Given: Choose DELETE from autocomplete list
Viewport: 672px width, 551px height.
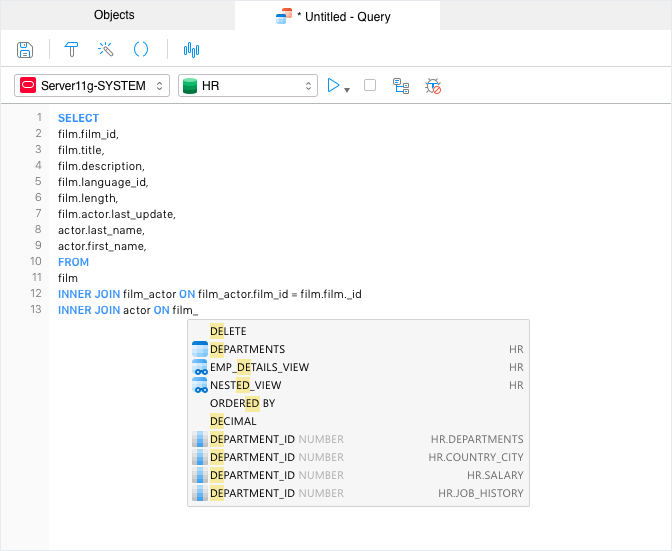Looking at the screenshot, I should tap(358, 331).
